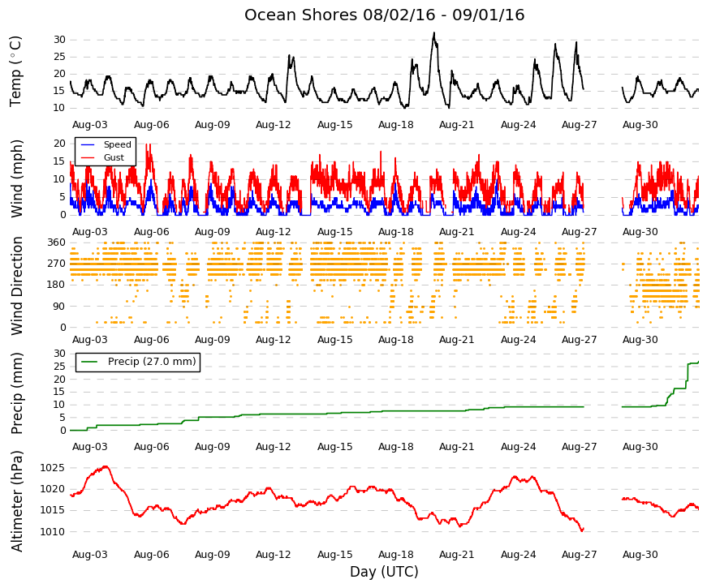The width and height of the screenshot is (707, 588).
Task: Click Aug-06 tick under precipitation chart
Action: [x=152, y=447]
